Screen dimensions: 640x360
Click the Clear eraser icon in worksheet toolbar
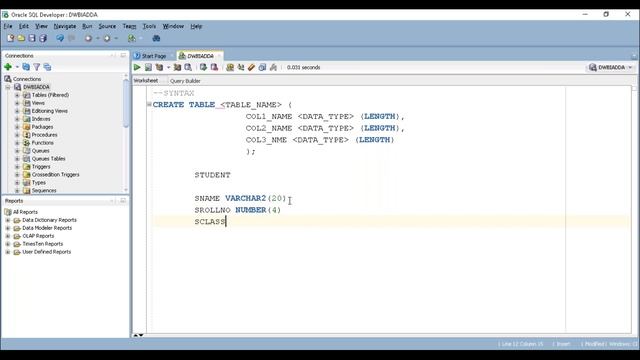coord(251,67)
